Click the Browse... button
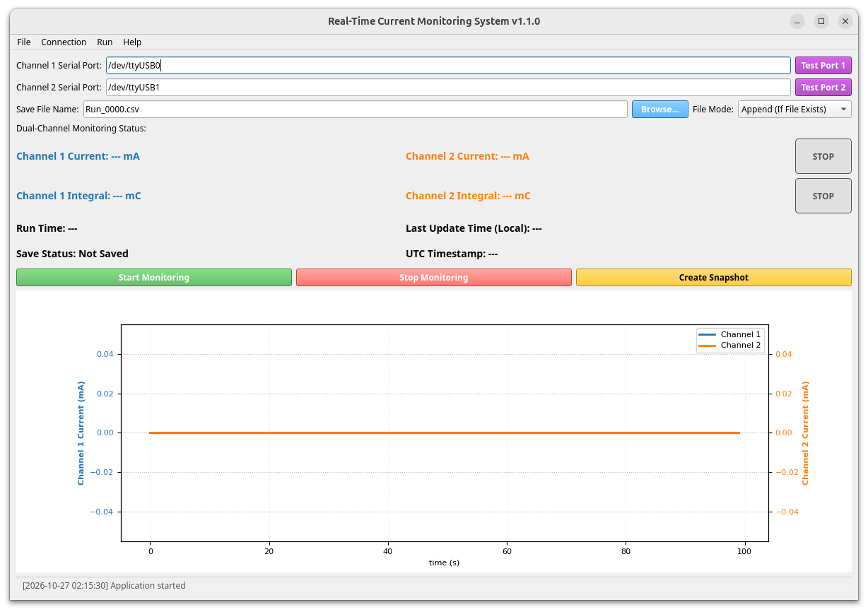 (x=659, y=110)
